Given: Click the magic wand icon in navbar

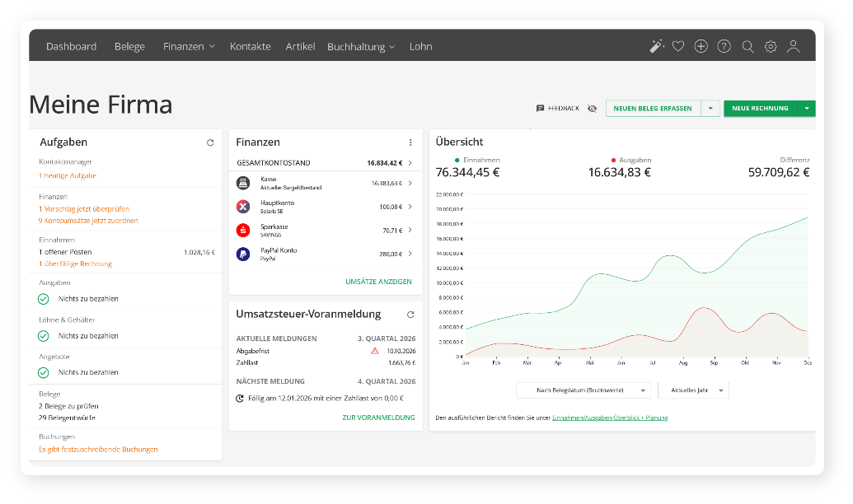Looking at the screenshot, I should click(x=656, y=47).
